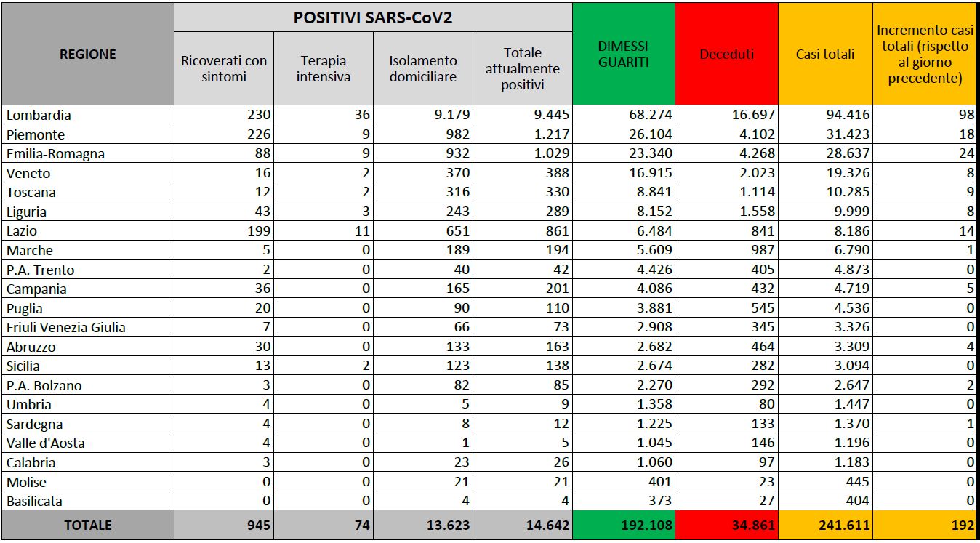980x543 pixels.
Task: Select the Marche row label
Action: coord(29,251)
